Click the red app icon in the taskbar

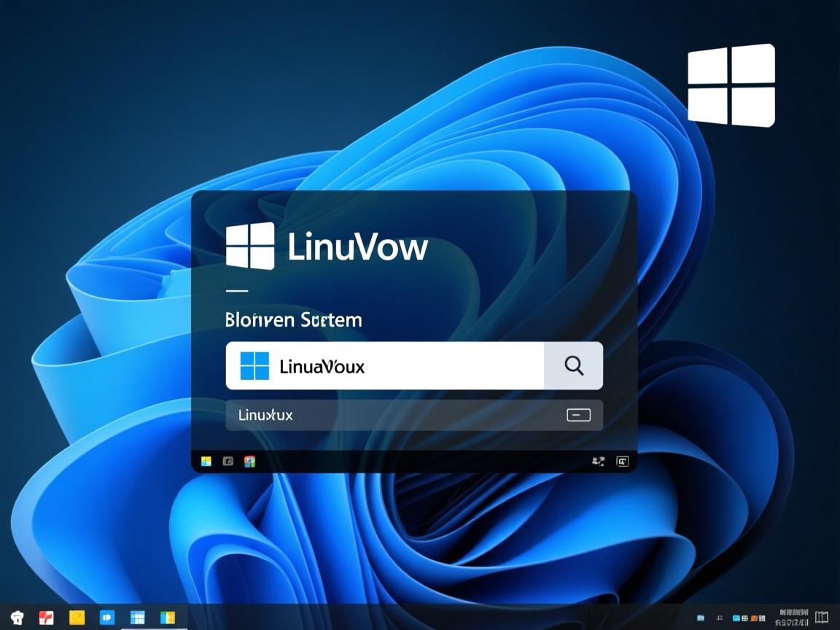[x=45, y=618]
